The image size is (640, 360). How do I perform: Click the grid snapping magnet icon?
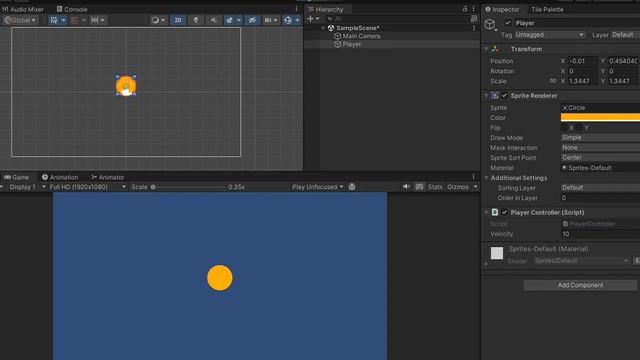click(x=75, y=20)
